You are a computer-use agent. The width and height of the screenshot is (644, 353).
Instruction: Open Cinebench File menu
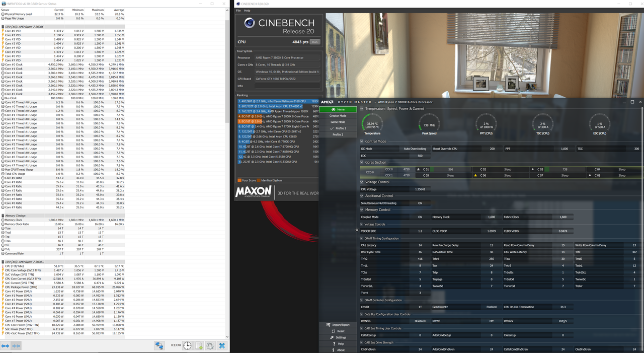coord(238,11)
